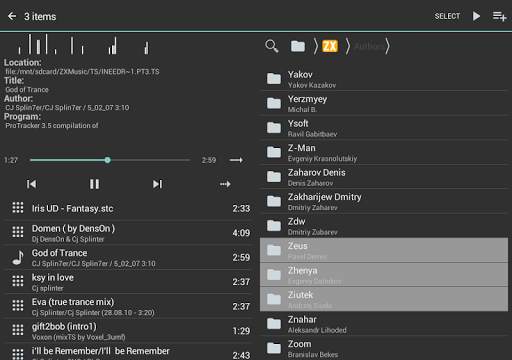This screenshot has height=360, width=512.
Task: Open the Zdw folder icon
Action: click(274, 226)
